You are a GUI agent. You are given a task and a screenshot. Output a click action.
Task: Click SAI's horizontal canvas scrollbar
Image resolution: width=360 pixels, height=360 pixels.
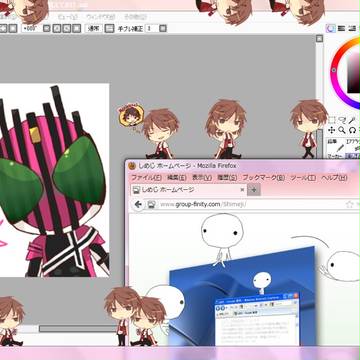click(77, 329)
